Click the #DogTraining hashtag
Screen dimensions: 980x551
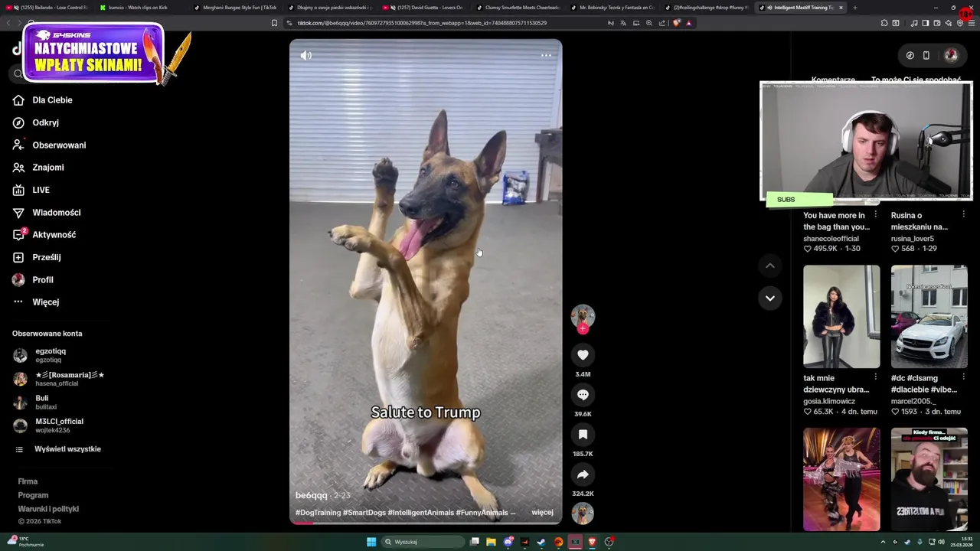318,513
